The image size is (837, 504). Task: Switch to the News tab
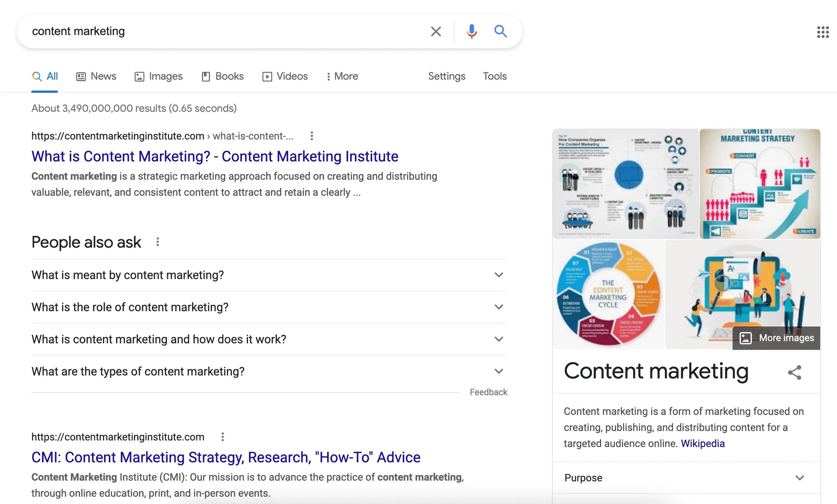point(103,76)
